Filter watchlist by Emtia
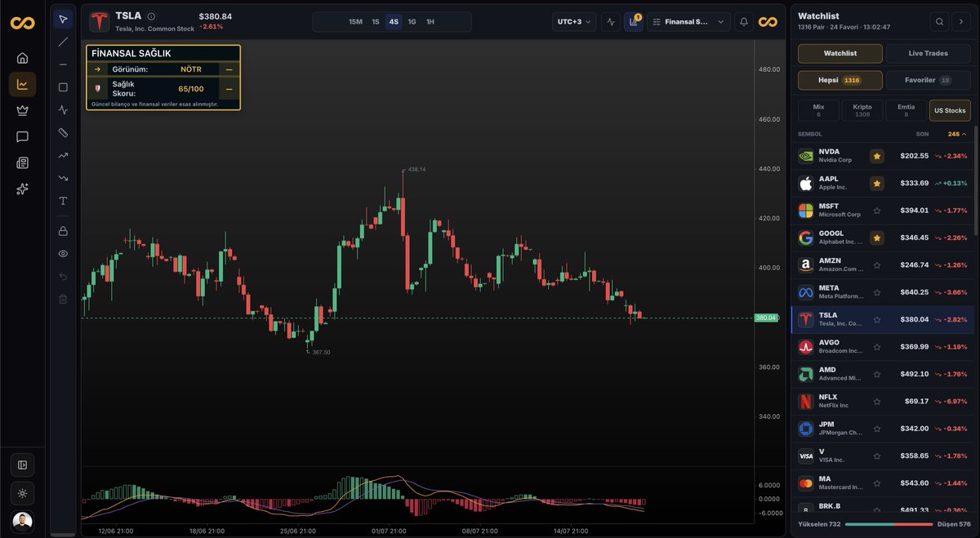The height and width of the screenshot is (538, 980). click(906, 110)
